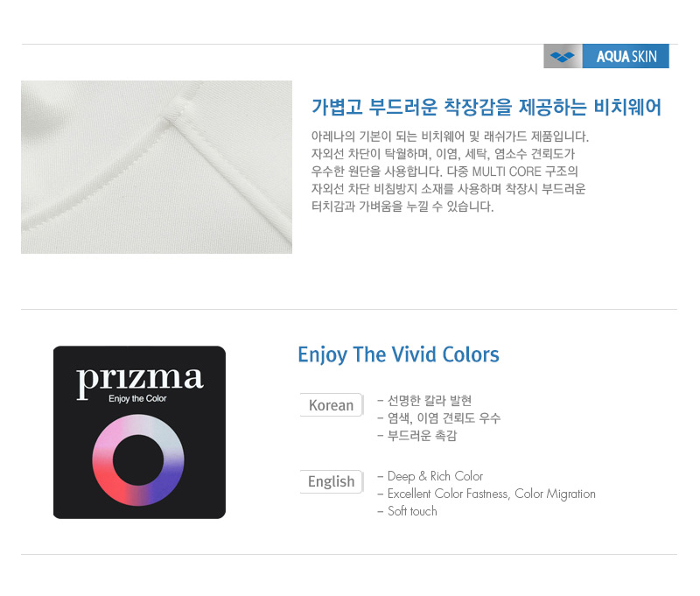
Task: Open the white fabric swatch image
Action: pyautogui.click(x=157, y=167)
